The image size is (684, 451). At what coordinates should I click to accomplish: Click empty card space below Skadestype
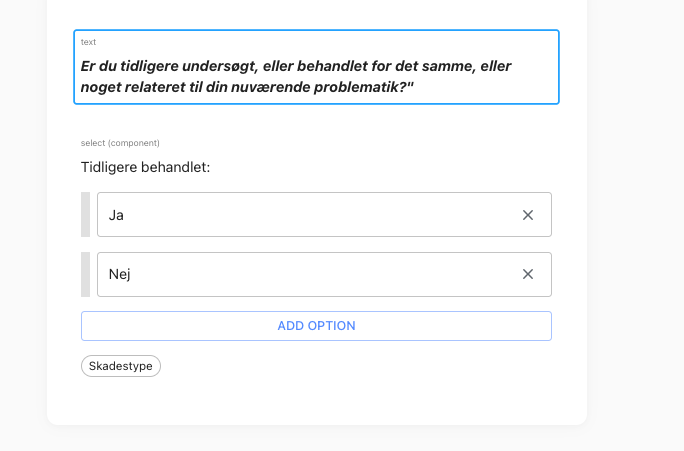click(x=316, y=401)
